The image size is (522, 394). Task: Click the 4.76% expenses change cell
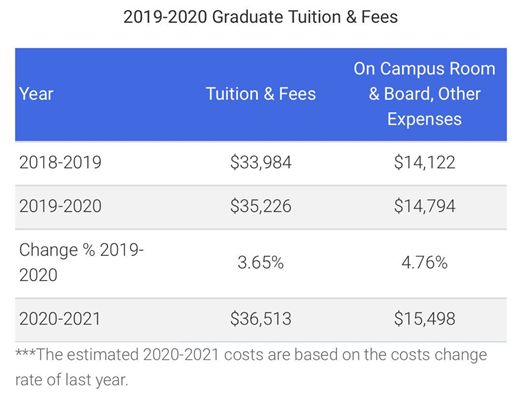pos(424,263)
